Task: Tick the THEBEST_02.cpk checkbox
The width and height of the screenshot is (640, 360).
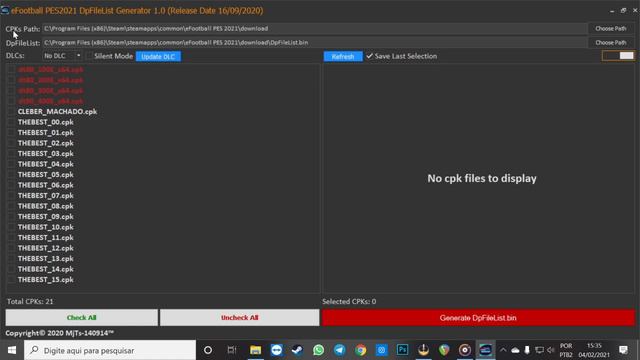Action: click(x=11, y=143)
